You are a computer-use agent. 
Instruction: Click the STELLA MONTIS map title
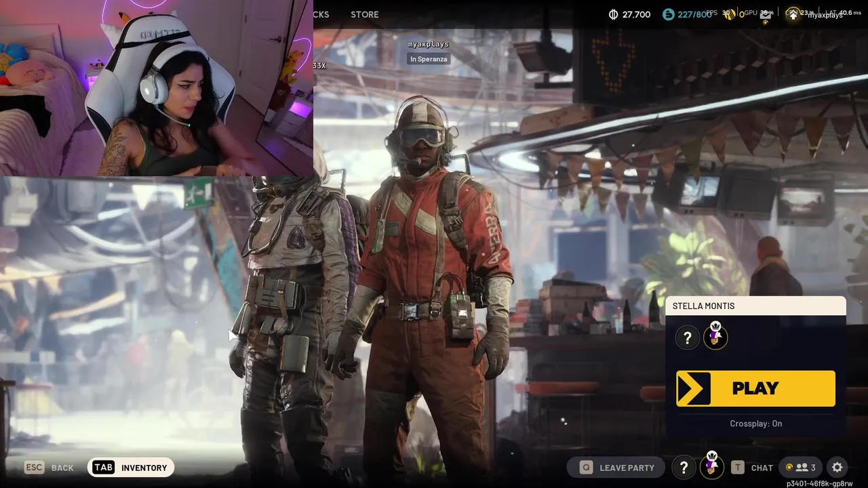click(x=703, y=306)
